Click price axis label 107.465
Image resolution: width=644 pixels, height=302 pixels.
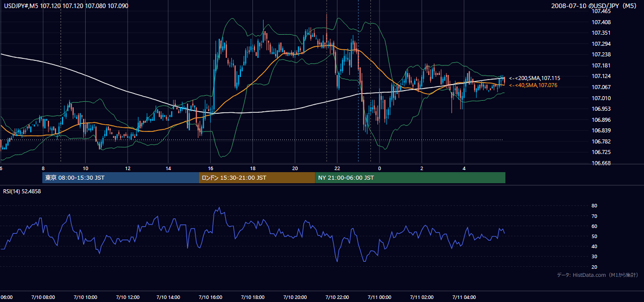click(x=601, y=11)
